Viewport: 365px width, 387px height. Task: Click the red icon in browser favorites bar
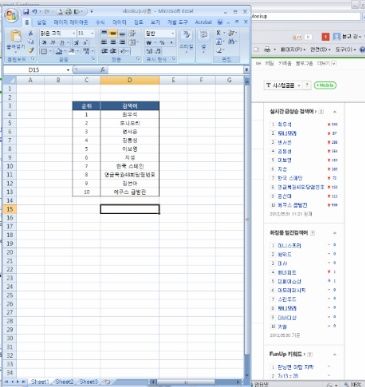(325, 37)
